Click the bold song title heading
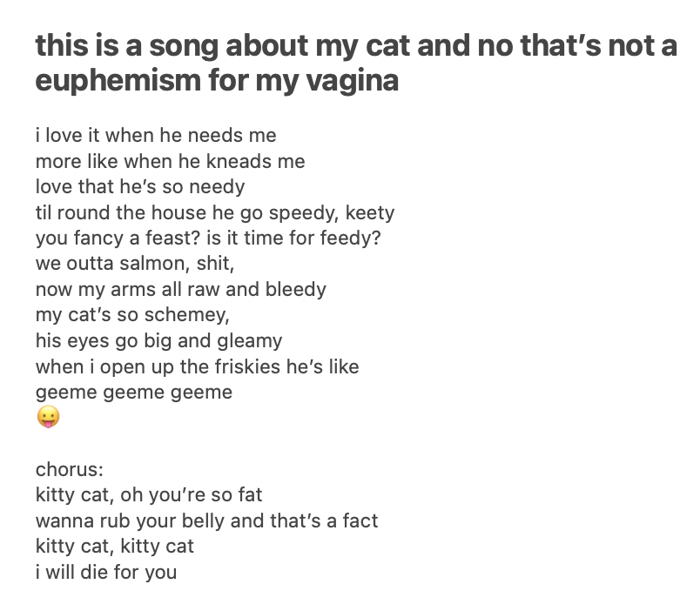The width and height of the screenshot is (700, 611). click(x=356, y=63)
